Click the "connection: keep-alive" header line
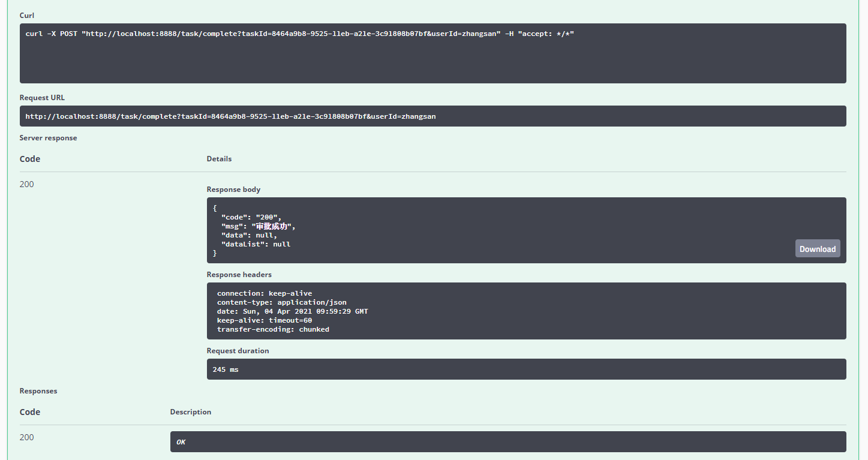This screenshot has height=460, width=868. point(265,294)
